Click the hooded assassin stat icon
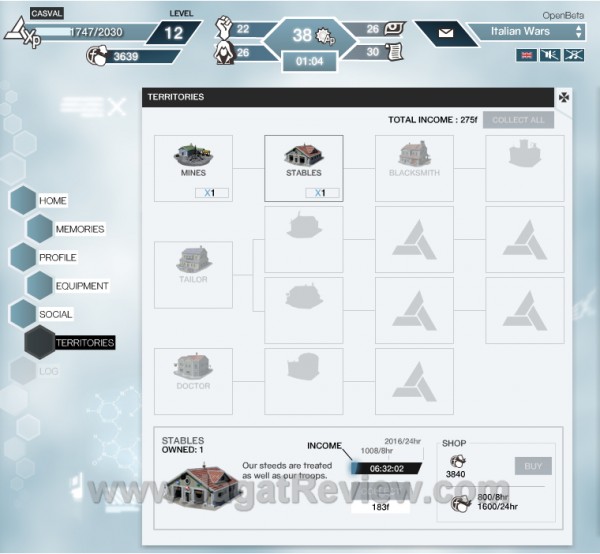Image resolution: width=600 pixels, height=554 pixels. point(224,52)
